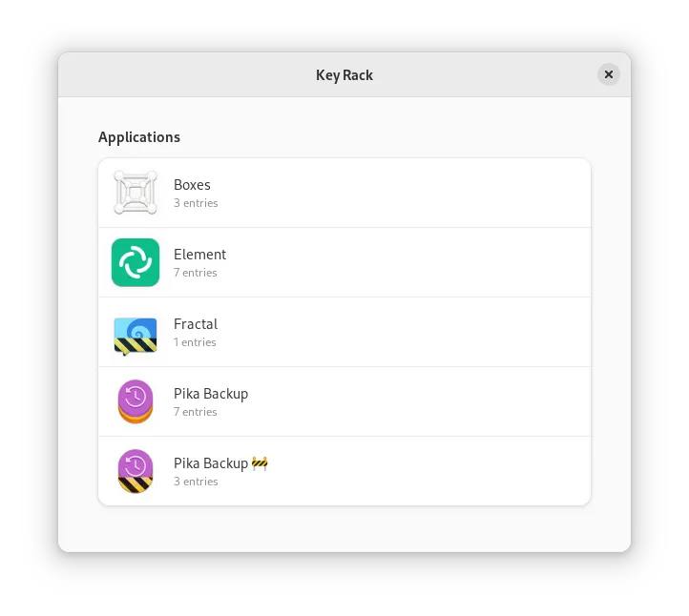
Task: Click the Boxes application icon
Action: pyautogui.click(x=135, y=193)
